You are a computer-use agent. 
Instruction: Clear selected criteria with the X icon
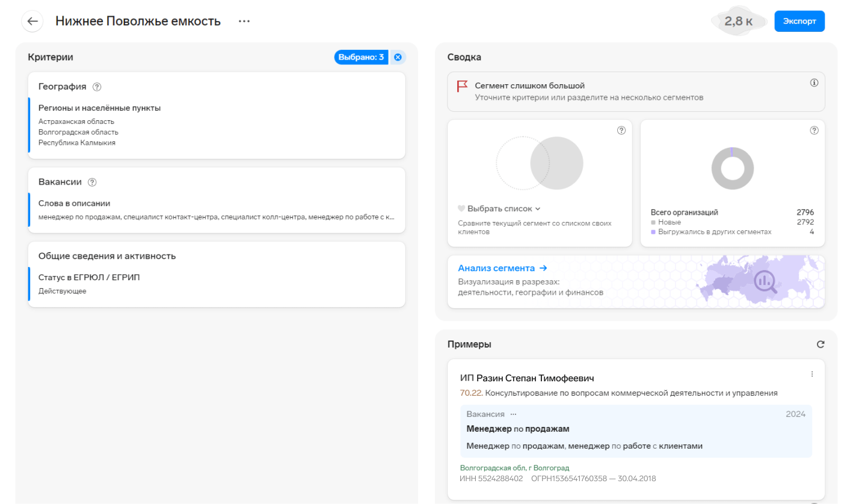(x=398, y=57)
